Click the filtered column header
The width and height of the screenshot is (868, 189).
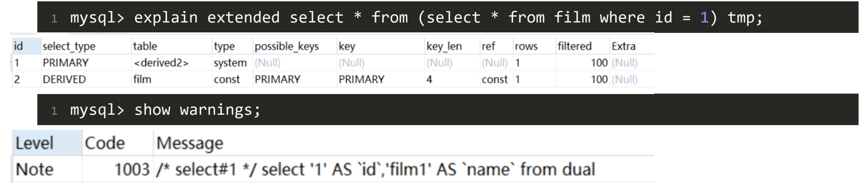click(574, 46)
